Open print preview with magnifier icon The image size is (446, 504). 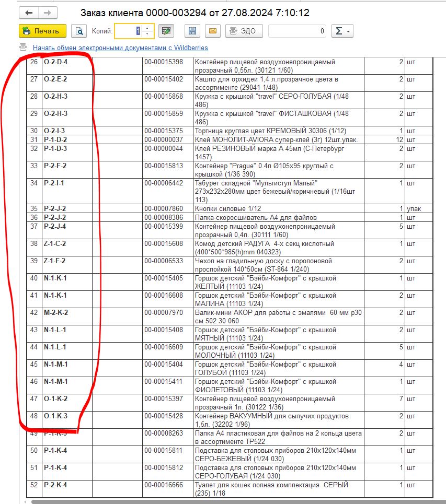pyautogui.click(x=78, y=31)
